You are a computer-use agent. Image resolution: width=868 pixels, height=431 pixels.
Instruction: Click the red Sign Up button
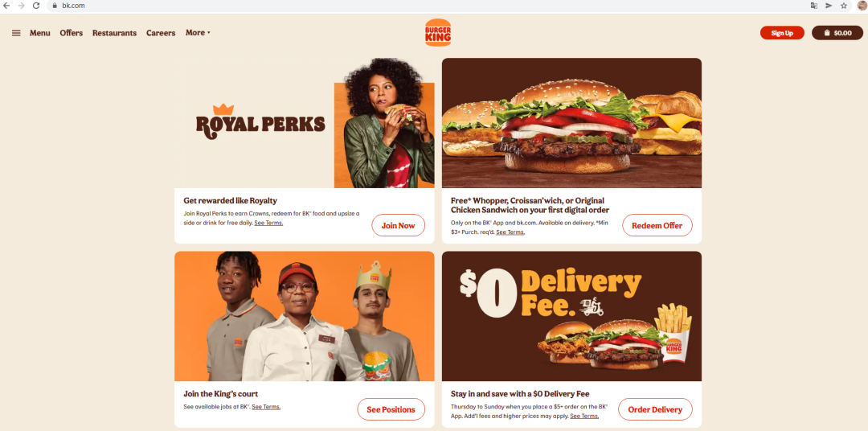[782, 33]
